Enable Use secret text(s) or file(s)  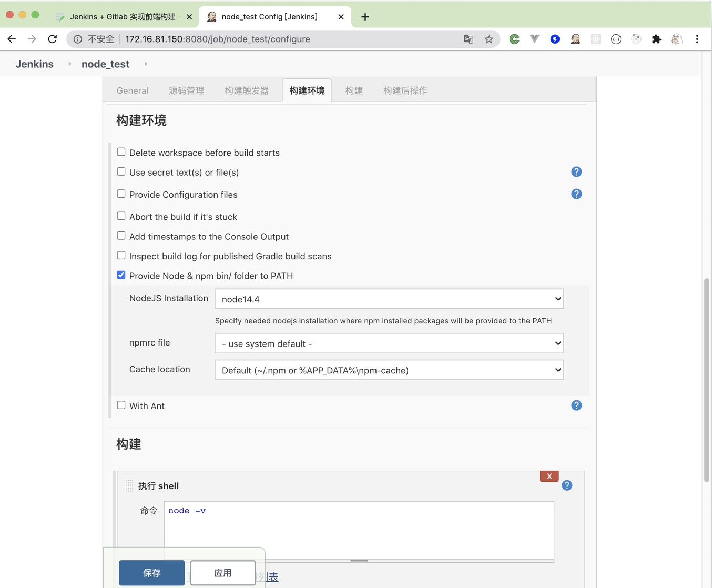pyautogui.click(x=121, y=171)
